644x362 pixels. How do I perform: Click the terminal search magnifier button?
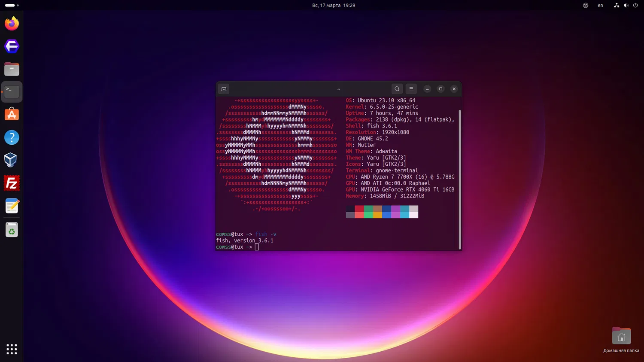coord(397,89)
